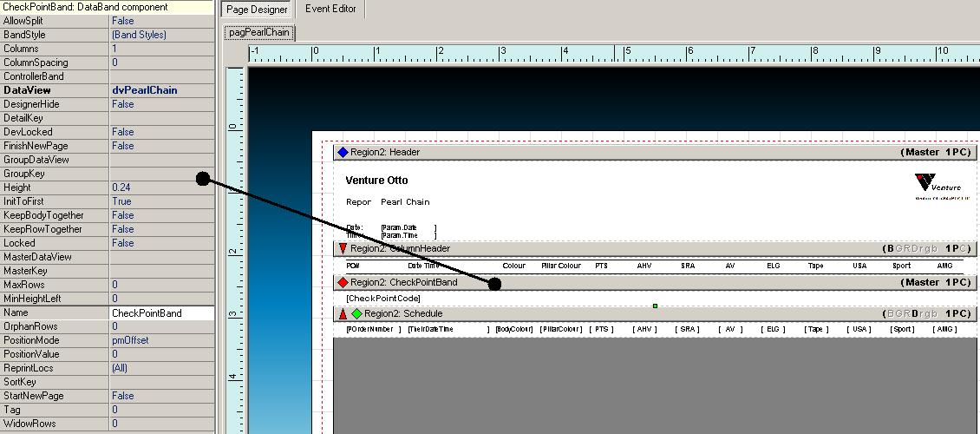Select the pagPearlChain page tab
Screen dimensions: 980x434
click(x=259, y=32)
